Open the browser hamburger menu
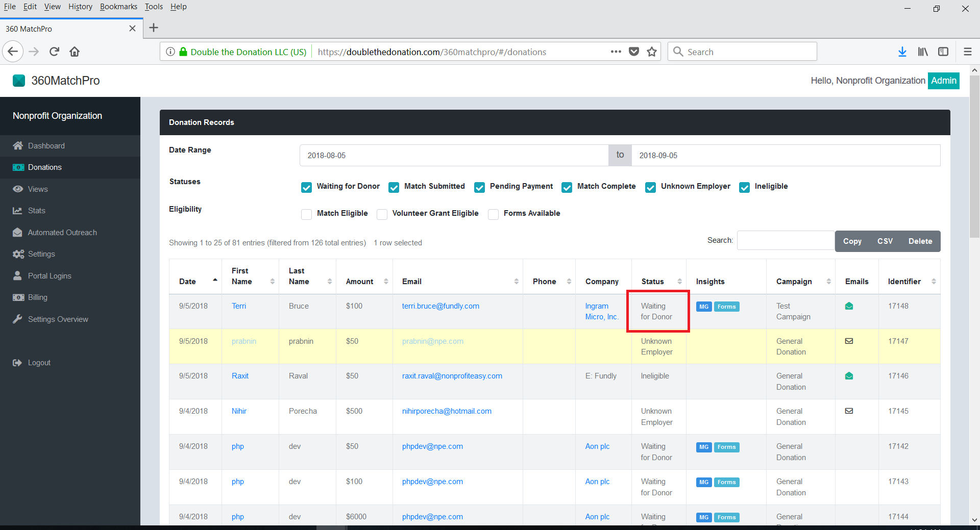This screenshot has height=530, width=980. tap(967, 52)
